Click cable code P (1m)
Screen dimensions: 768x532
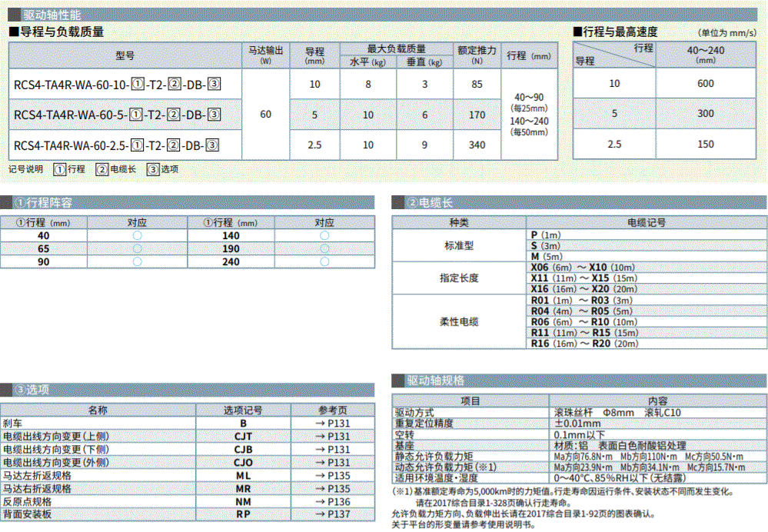[546, 235]
